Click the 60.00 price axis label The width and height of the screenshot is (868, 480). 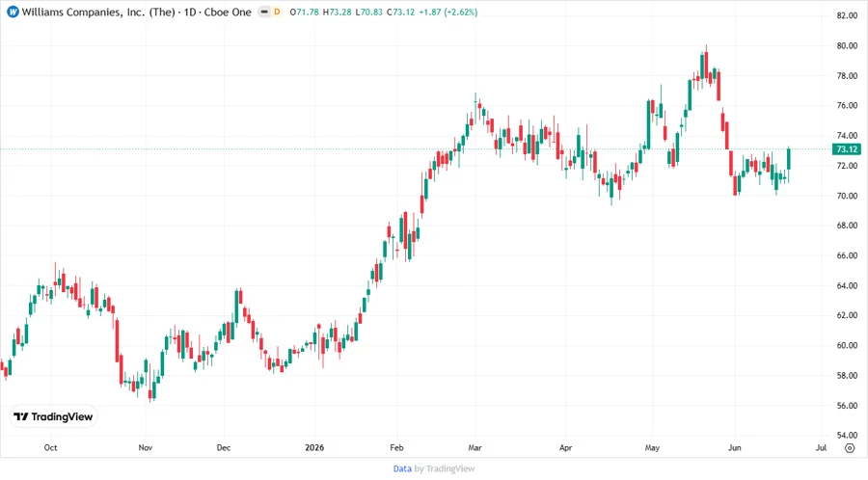[x=847, y=346]
